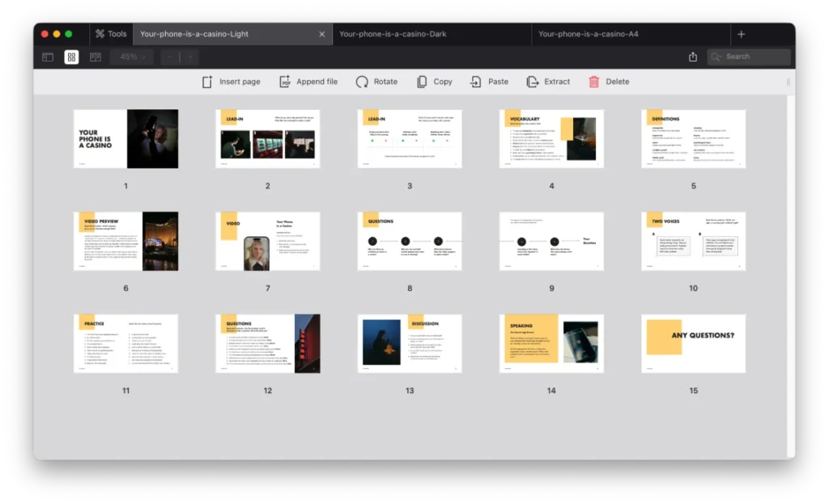Select page 7 Video thumbnail

[268, 241]
